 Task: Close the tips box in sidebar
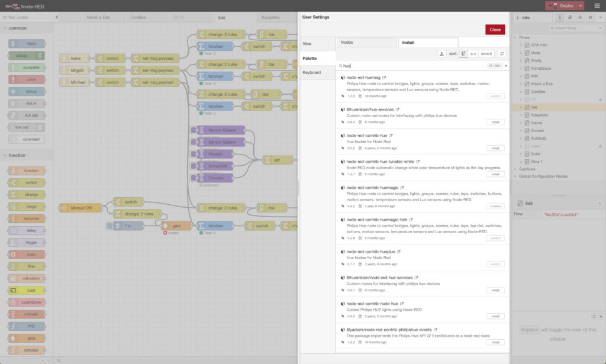(601, 317)
